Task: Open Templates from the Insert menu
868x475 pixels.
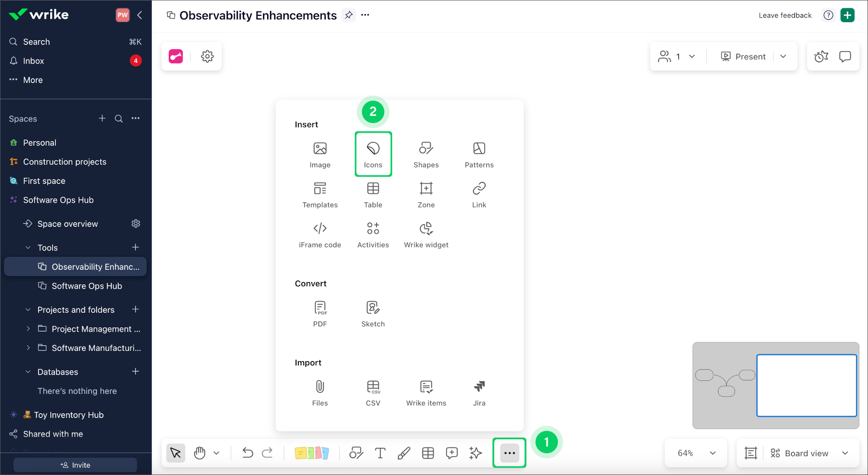Action: click(x=320, y=195)
